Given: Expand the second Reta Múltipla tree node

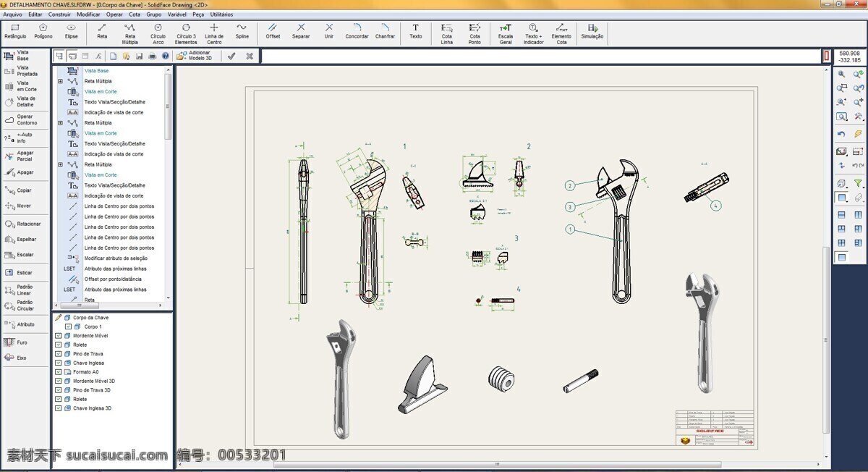Looking at the screenshot, I should [x=61, y=123].
